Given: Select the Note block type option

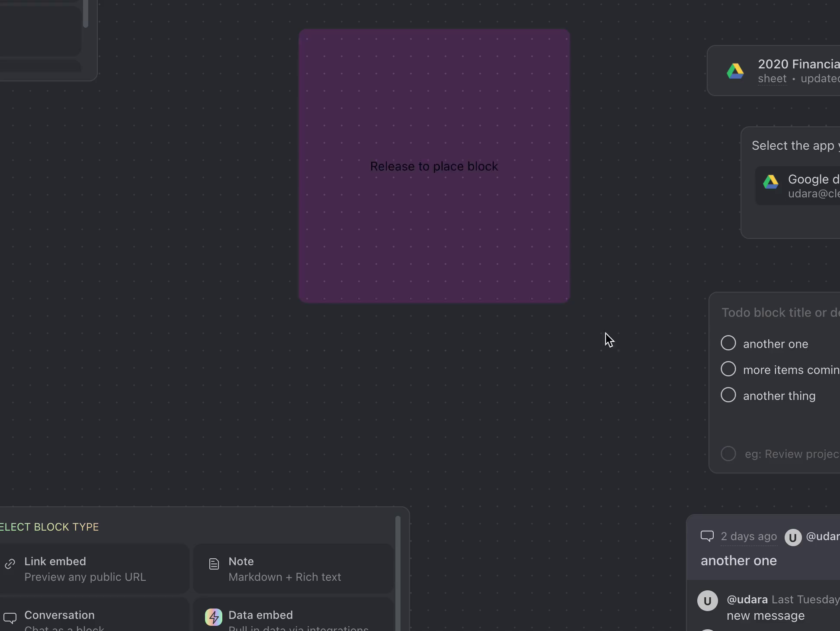Looking at the screenshot, I should click(293, 569).
